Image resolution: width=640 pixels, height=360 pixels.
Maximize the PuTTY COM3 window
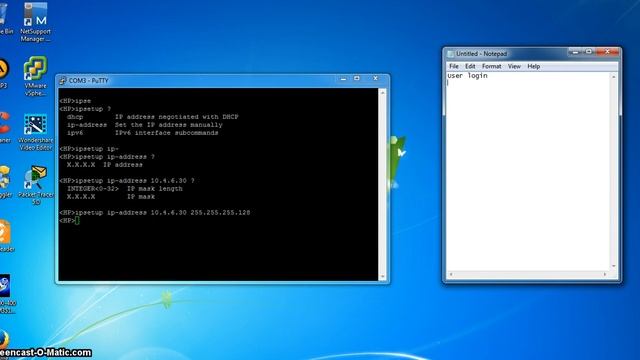(x=357, y=78)
